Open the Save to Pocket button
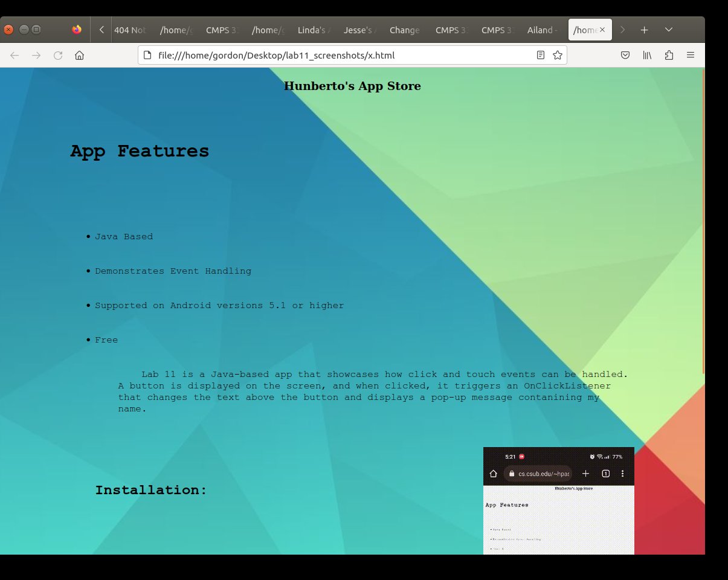728x580 pixels. click(x=625, y=56)
